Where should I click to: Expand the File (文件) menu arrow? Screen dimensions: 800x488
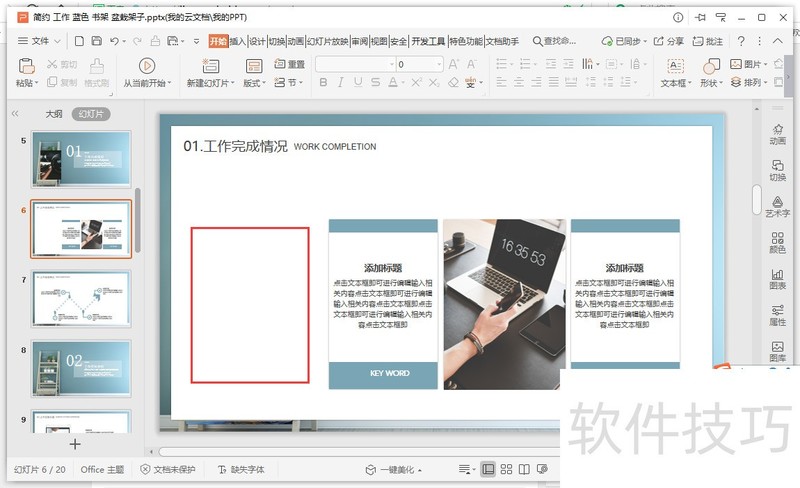(x=57, y=41)
